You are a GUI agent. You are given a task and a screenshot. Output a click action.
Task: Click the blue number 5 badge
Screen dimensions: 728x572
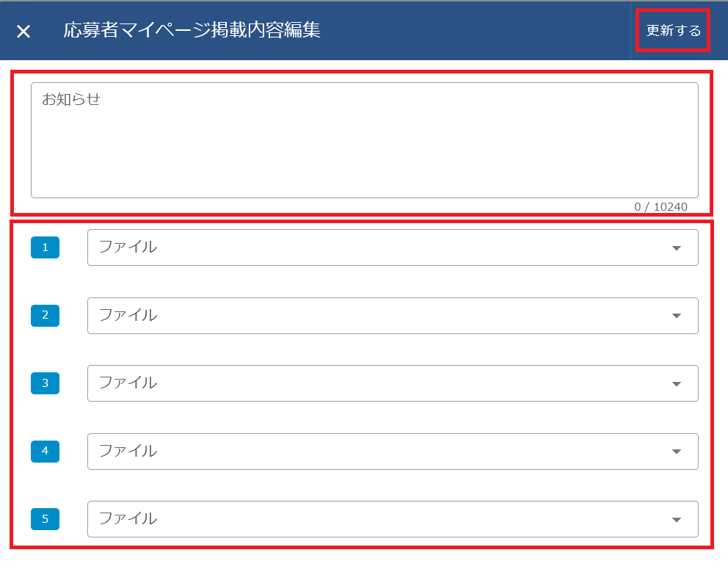tap(45, 518)
